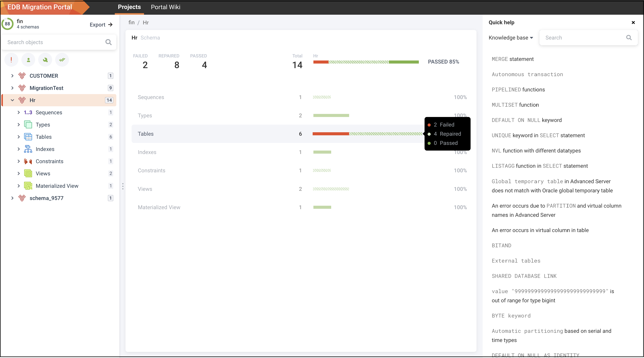This screenshot has height=358, width=644.
Task: Toggle the user-repaired objects filter icon
Action: tap(28, 60)
